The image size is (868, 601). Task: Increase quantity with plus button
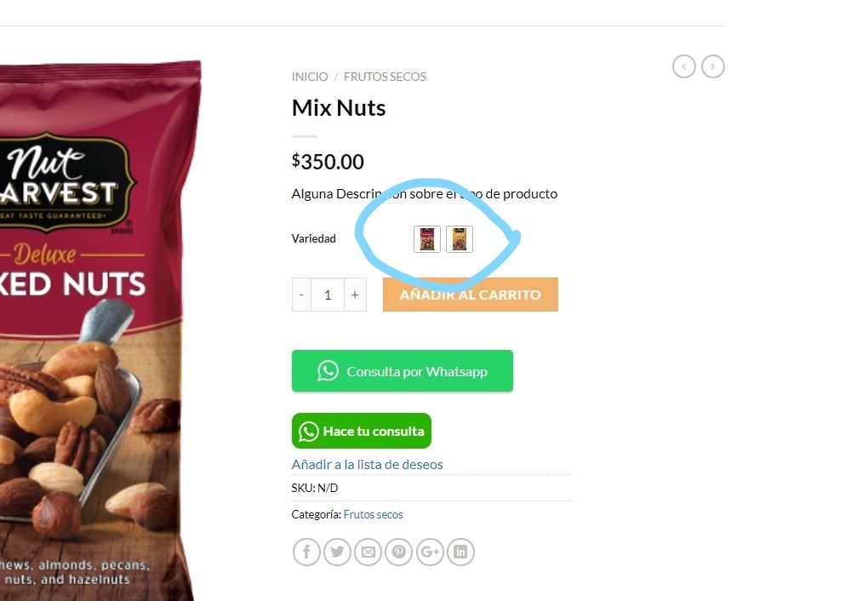[355, 295]
